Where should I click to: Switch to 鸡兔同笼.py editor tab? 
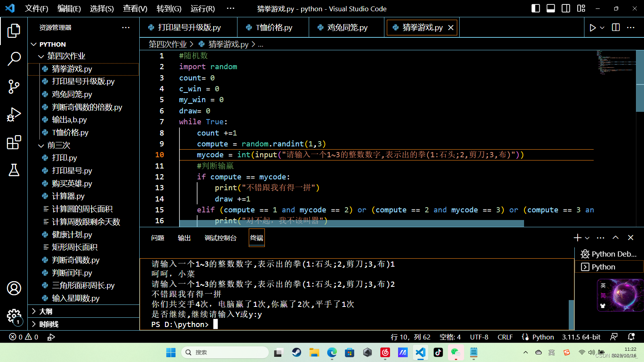click(x=347, y=27)
